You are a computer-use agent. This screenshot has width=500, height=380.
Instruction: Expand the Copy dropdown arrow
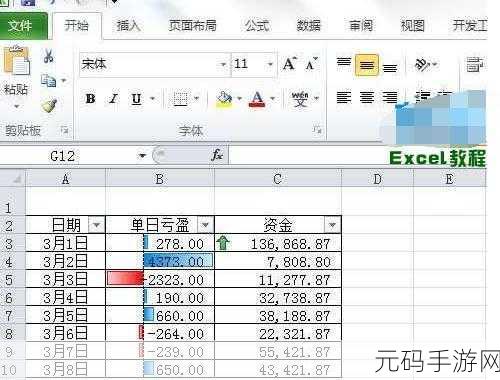click(x=64, y=80)
